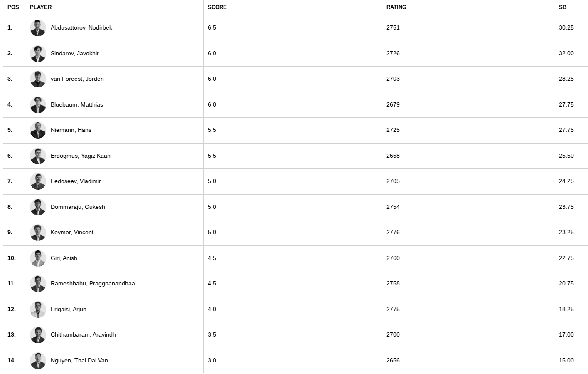Click Anish Giri's avatar photo

pos(38,258)
